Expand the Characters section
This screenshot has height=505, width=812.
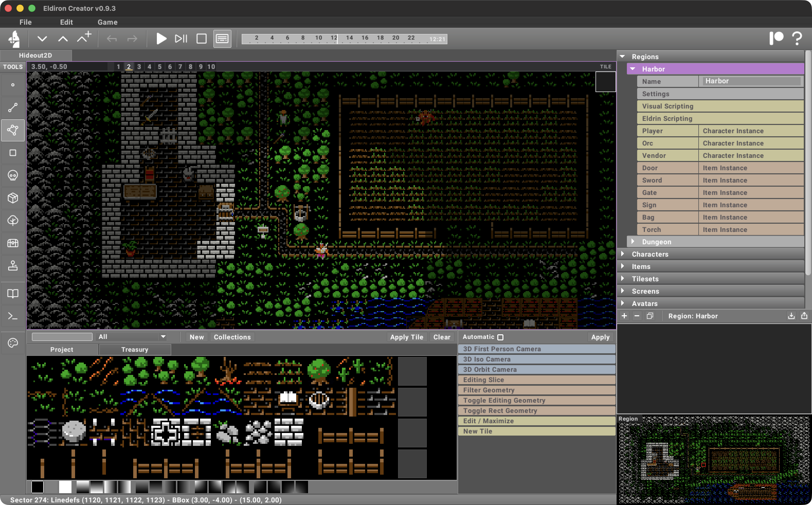tap(623, 254)
